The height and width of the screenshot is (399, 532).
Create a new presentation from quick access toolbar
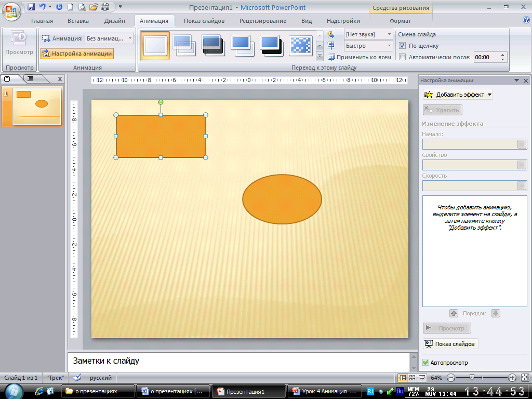click(71, 7)
